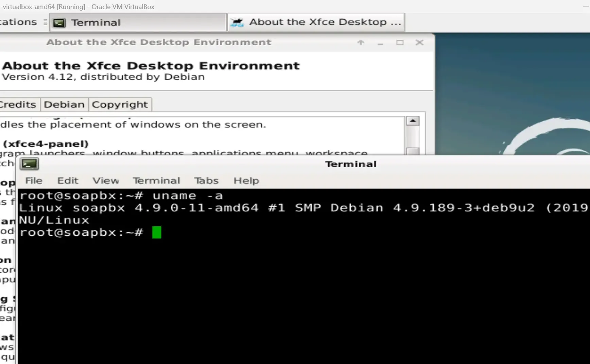Click the About dialog scrollbar thumb
The image size is (590, 364).
pyautogui.click(x=413, y=151)
